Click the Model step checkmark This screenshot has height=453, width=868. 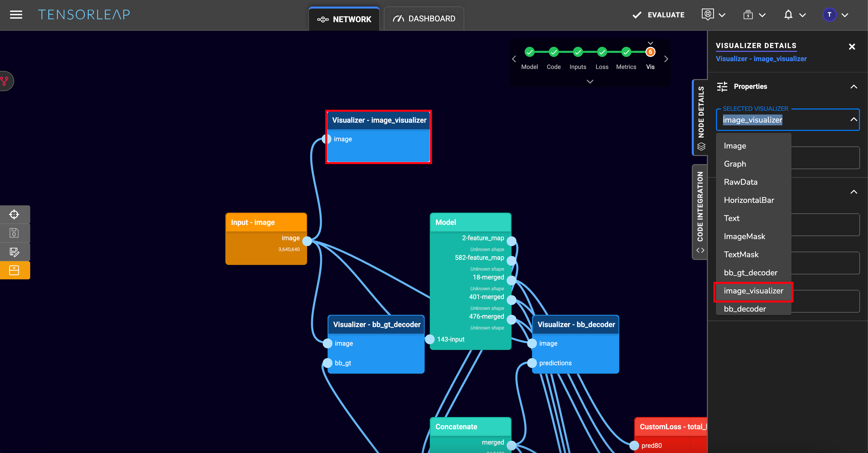(x=529, y=52)
